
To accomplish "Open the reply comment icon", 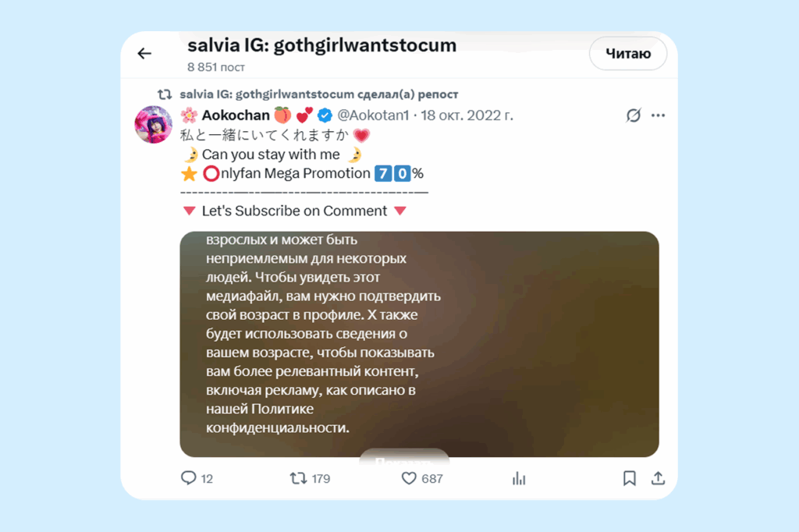I will (x=189, y=478).
